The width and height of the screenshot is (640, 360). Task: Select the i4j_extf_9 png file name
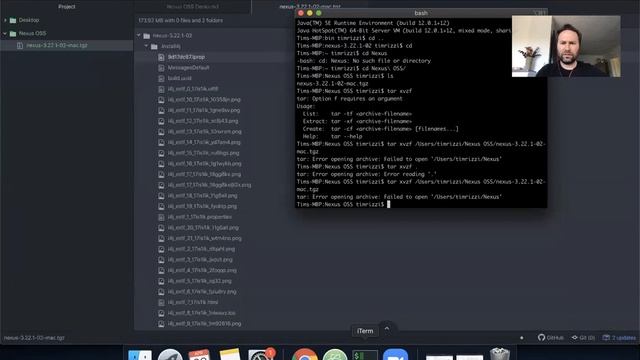coord(204,324)
